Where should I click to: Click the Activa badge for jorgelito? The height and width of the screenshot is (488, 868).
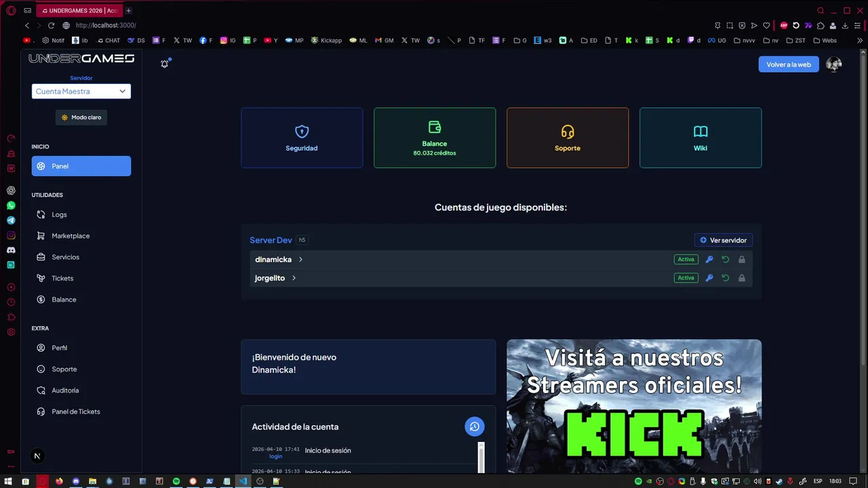(x=686, y=278)
